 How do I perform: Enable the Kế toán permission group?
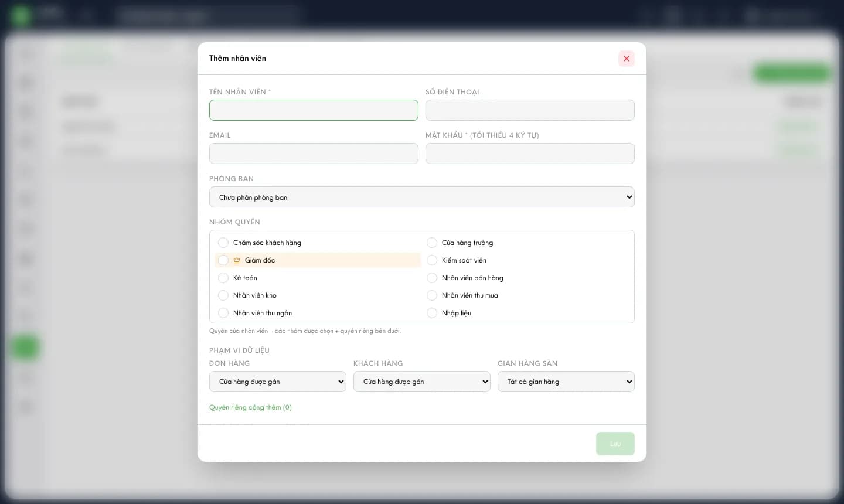pos(223,278)
